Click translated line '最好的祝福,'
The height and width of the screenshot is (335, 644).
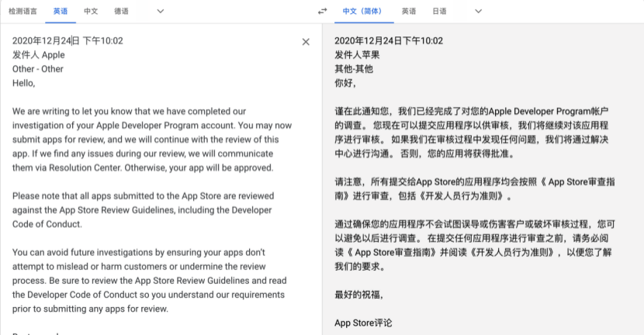point(358,295)
